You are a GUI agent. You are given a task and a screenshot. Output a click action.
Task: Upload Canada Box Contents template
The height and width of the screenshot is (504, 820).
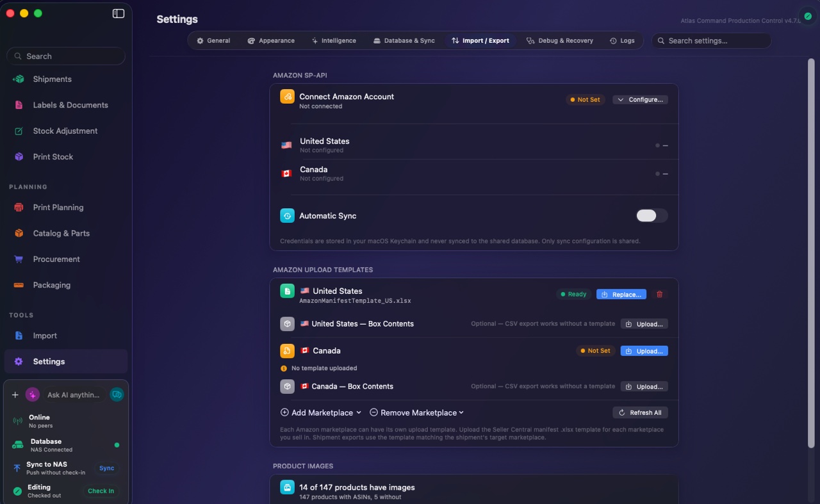(x=644, y=387)
